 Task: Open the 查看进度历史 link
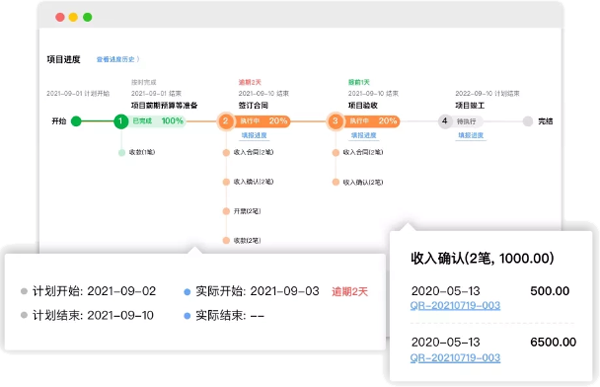[x=118, y=59]
